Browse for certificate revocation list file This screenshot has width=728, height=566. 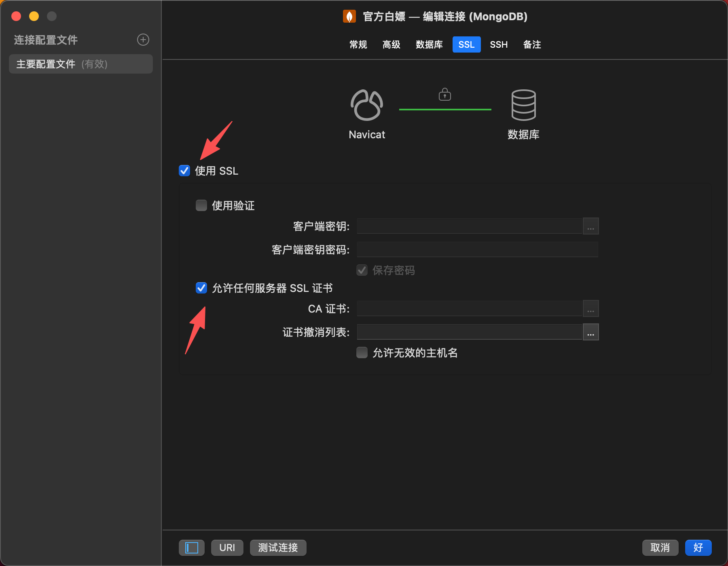pos(590,332)
